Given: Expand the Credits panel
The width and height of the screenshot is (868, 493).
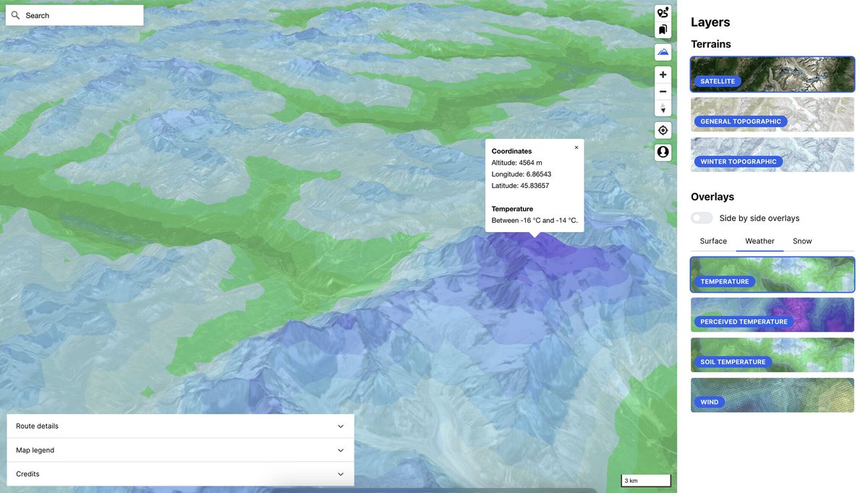Looking at the screenshot, I should (x=180, y=473).
